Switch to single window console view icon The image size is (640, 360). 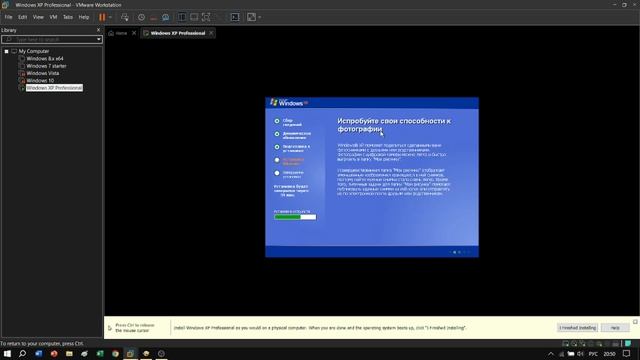point(194,17)
